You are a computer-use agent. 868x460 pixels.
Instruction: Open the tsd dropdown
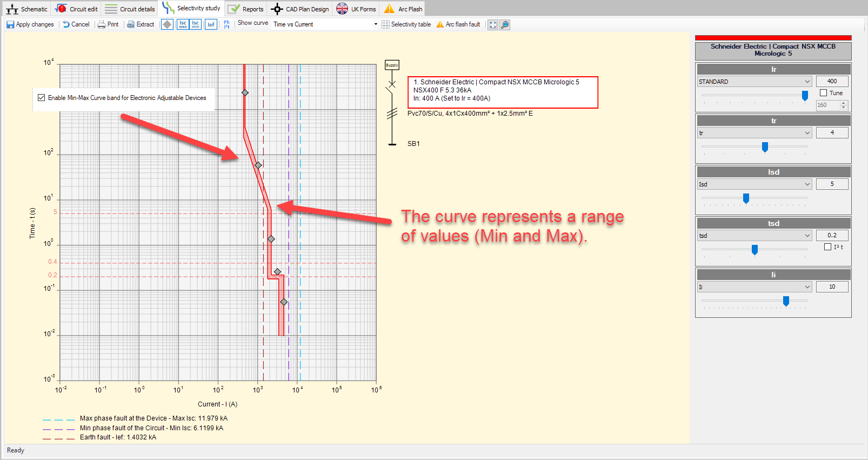pos(755,236)
